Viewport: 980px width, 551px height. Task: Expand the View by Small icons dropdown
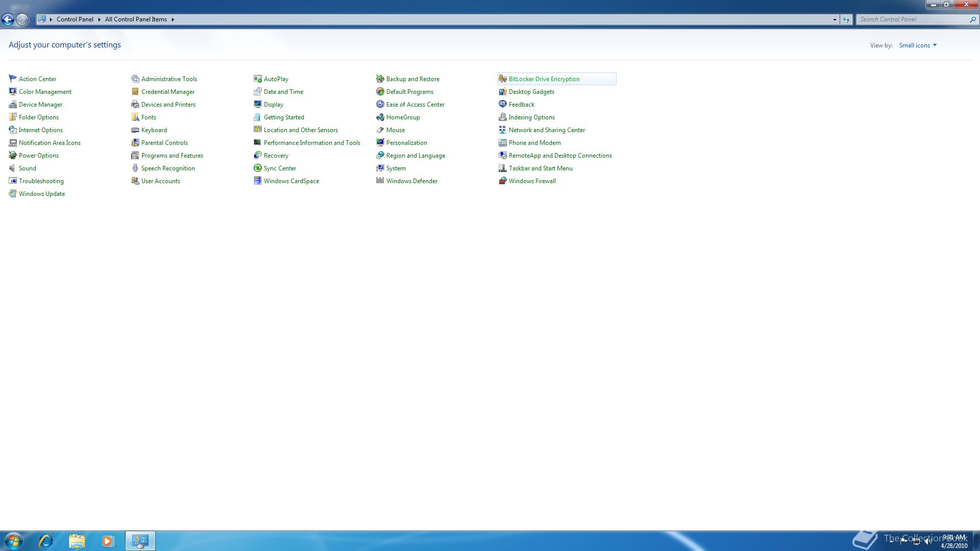(x=918, y=45)
